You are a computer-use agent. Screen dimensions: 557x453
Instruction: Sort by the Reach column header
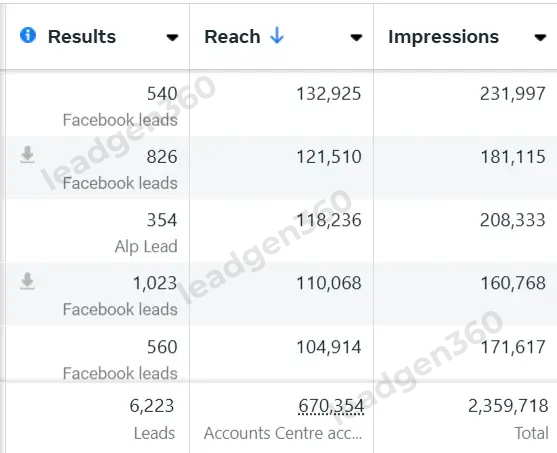click(232, 37)
